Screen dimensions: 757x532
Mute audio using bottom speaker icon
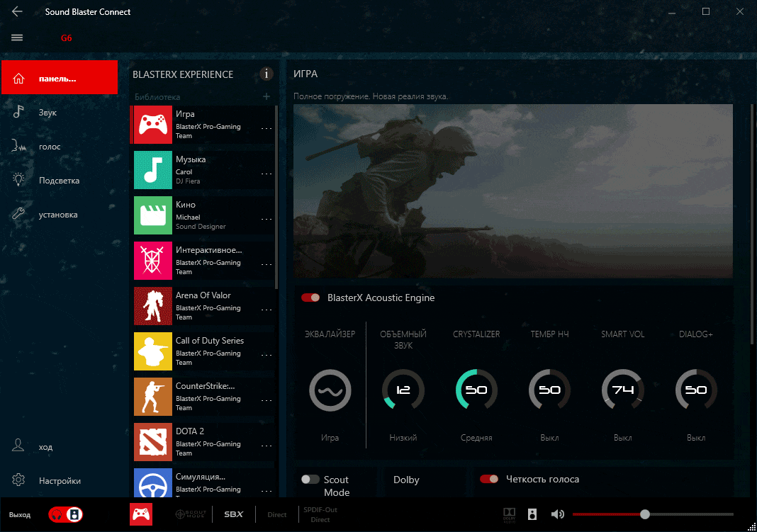pyautogui.click(x=558, y=514)
